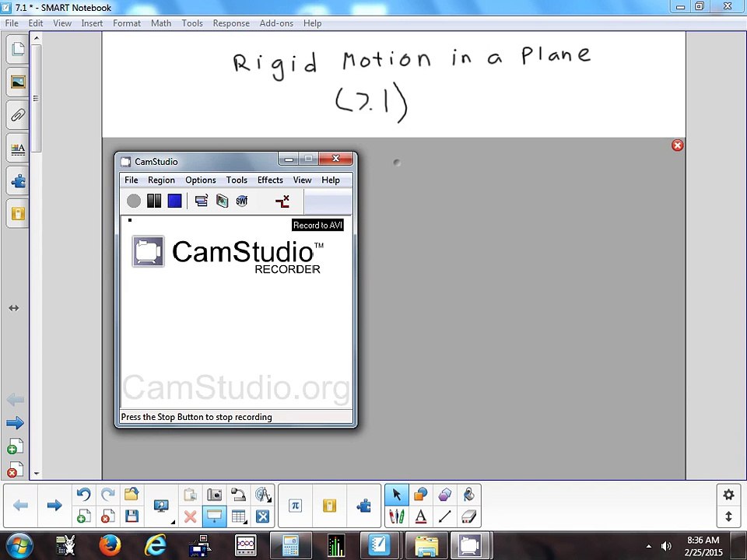Click the taskbar volume speaker icon
Screen dimensions: 747x560
pos(666,546)
